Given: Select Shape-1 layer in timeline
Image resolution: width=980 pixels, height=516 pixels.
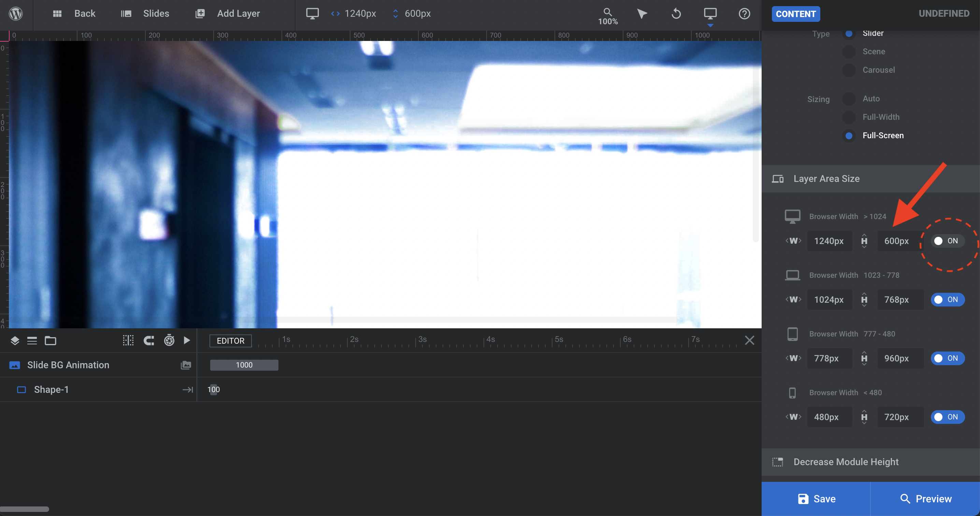Looking at the screenshot, I should [51, 389].
